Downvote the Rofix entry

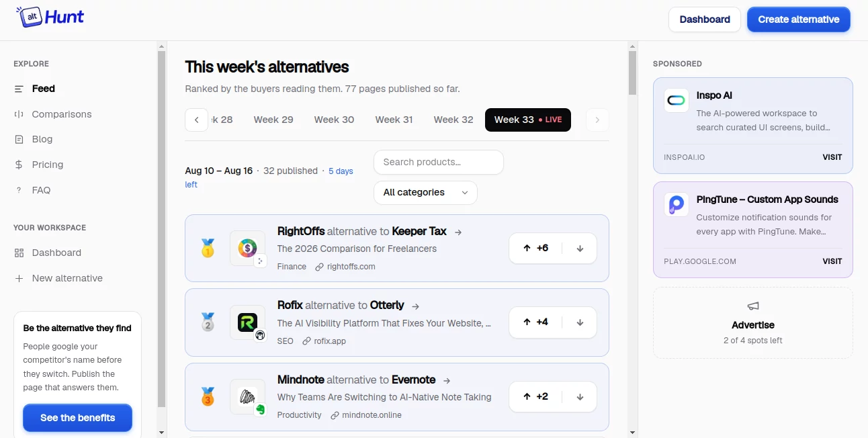point(580,322)
